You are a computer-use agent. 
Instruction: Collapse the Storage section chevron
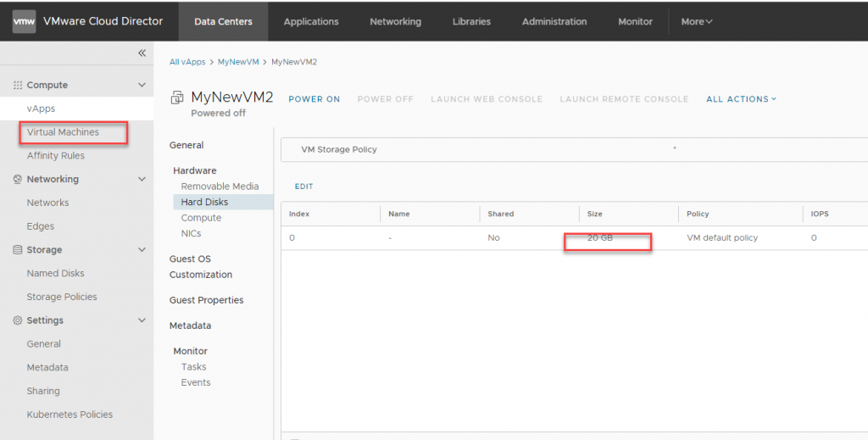pyautogui.click(x=142, y=250)
